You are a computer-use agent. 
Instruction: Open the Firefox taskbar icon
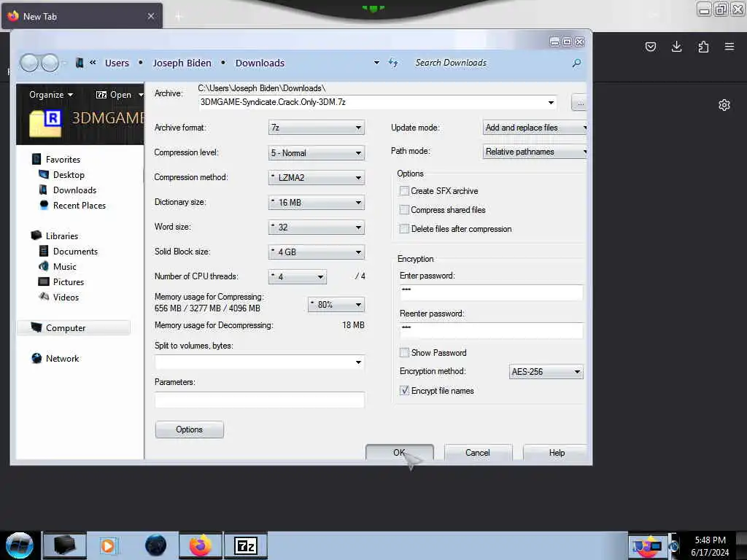coord(201,545)
